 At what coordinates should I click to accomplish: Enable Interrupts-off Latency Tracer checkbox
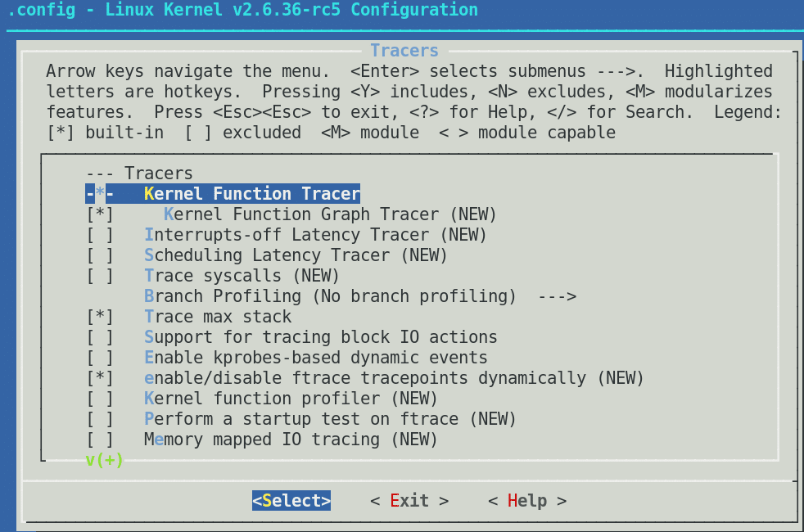100,235
